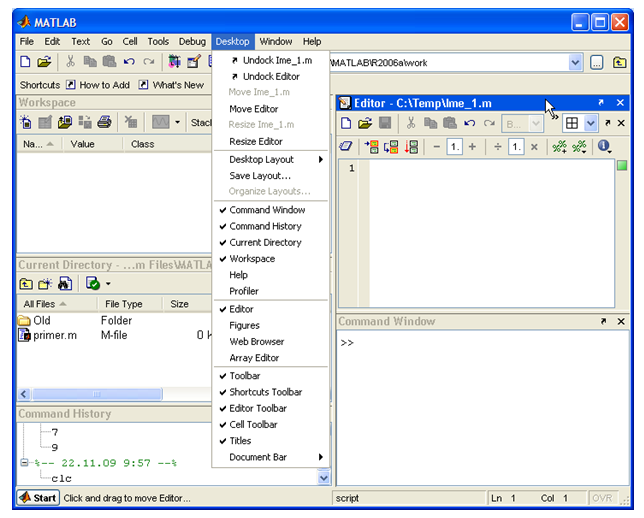Sort Workspace by the Na... column header
The height and width of the screenshot is (518, 644).
pos(39,144)
